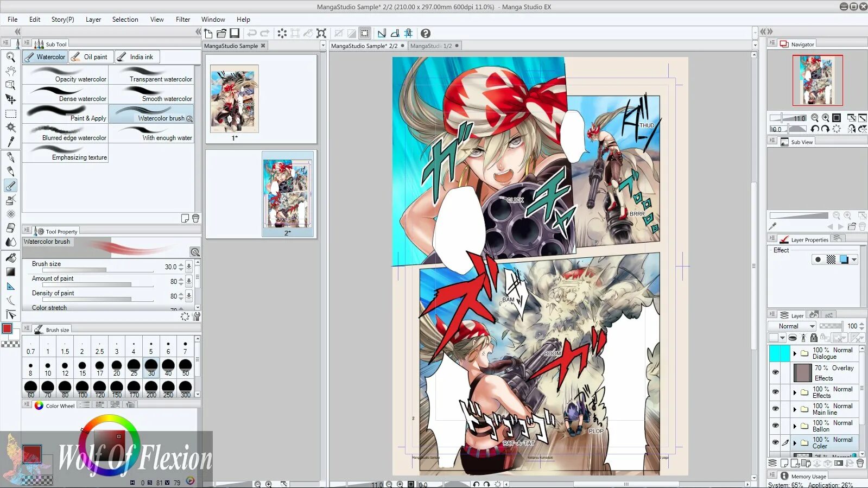Delete sub tool with trash icon
Image resolution: width=868 pixels, height=488 pixels.
195,218
